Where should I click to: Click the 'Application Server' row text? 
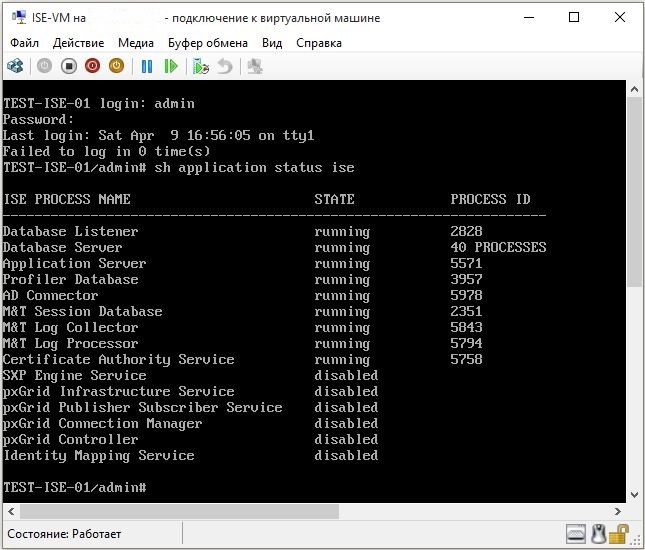click(x=74, y=264)
